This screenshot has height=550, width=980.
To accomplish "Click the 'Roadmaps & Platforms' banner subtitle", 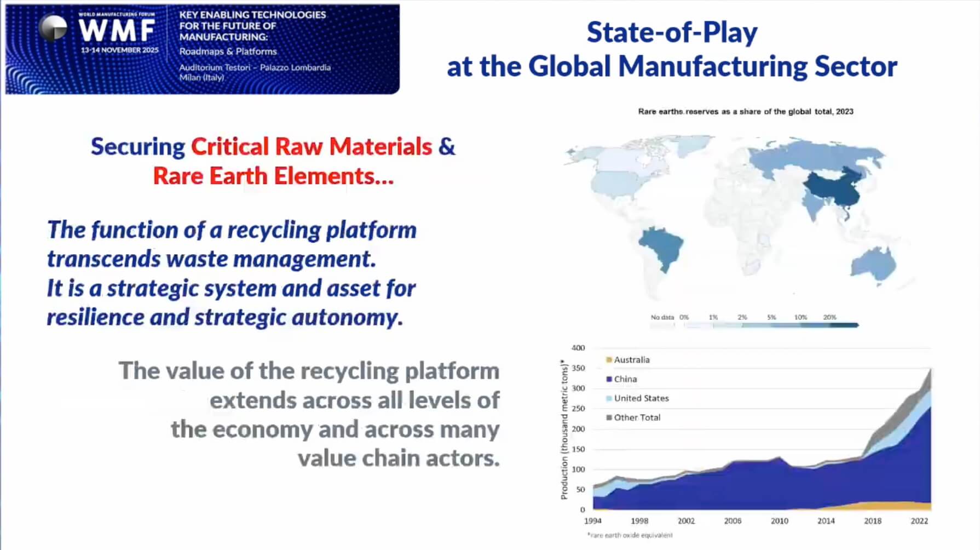I will (x=228, y=51).
